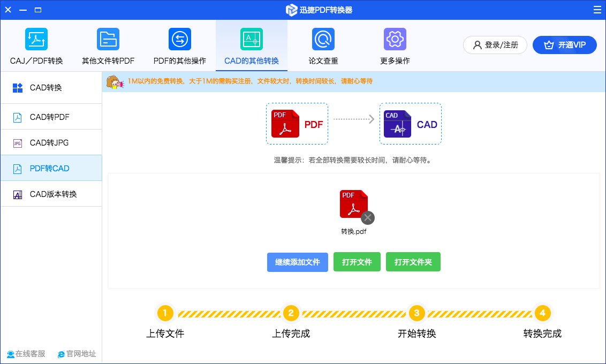Click the 在线客服 headset icon
Image resolution: width=606 pixels, height=364 pixels.
pyautogui.click(x=10, y=354)
